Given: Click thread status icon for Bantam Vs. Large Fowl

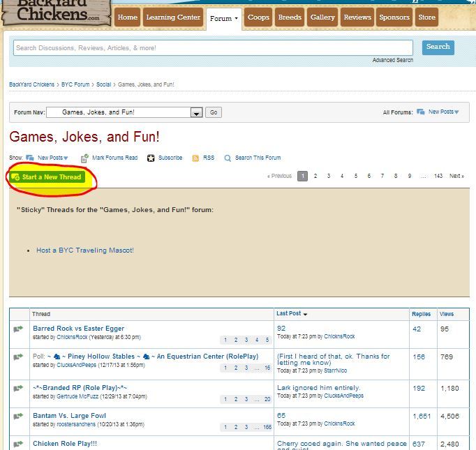Looking at the screenshot, I should pos(18,416).
